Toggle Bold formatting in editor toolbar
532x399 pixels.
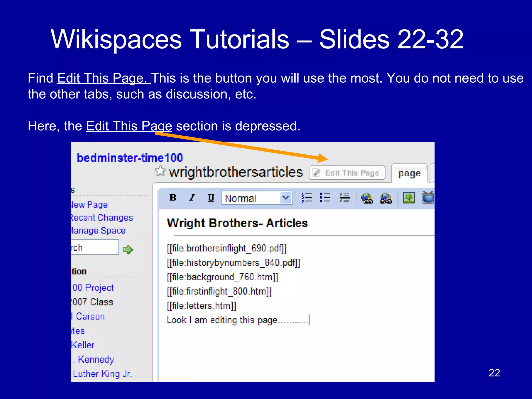tap(173, 198)
